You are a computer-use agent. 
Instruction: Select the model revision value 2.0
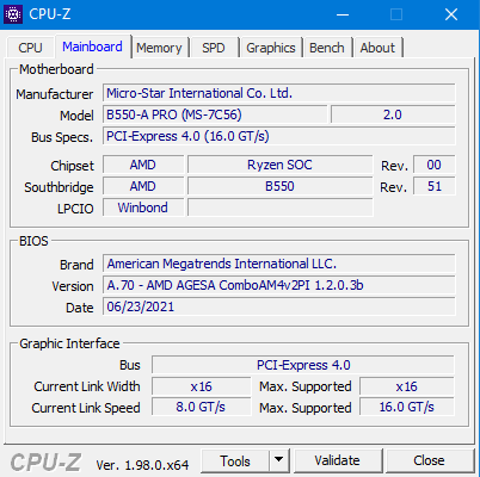(x=393, y=115)
